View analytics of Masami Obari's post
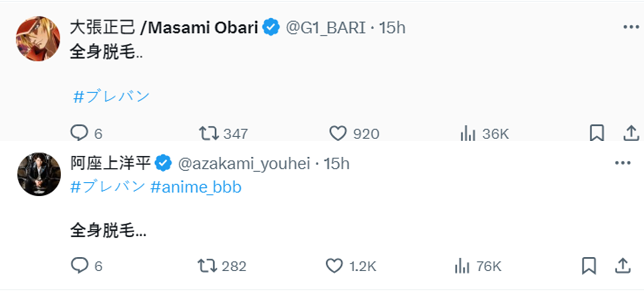The width and height of the screenshot is (644, 298). pyautogui.click(x=468, y=133)
